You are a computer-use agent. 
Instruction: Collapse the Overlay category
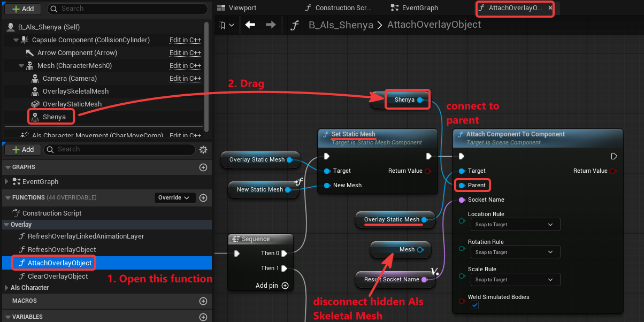tap(6, 225)
